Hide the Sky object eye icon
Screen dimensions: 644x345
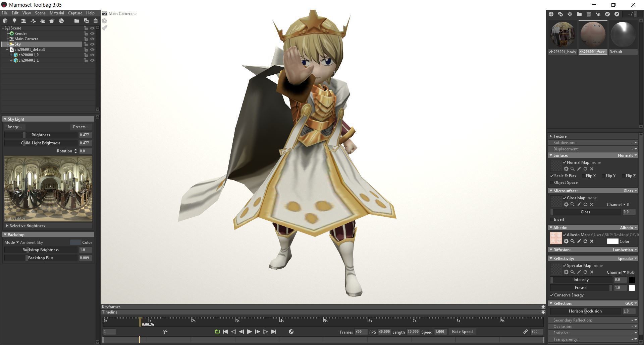click(x=92, y=44)
